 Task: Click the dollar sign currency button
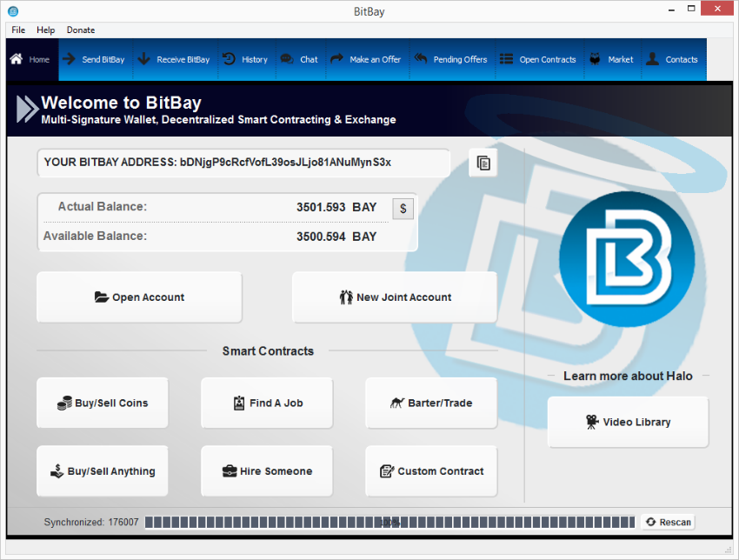click(x=403, y=209)
